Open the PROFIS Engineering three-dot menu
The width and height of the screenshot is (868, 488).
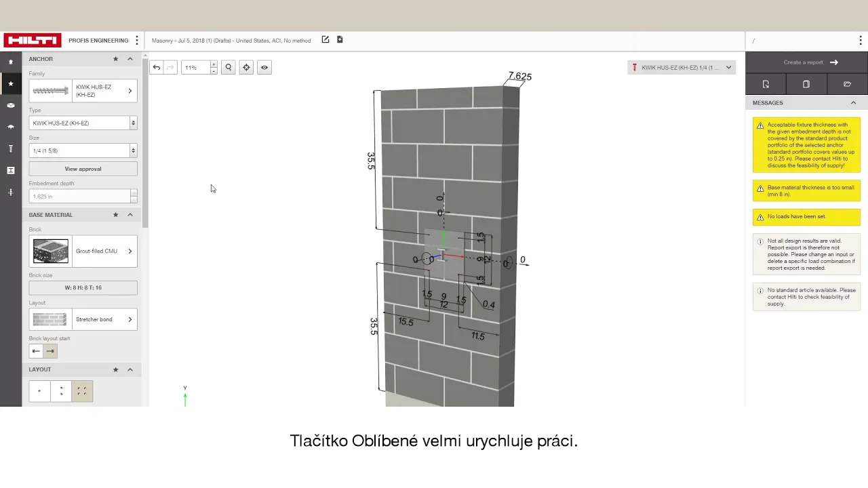(x=137, y=41)
